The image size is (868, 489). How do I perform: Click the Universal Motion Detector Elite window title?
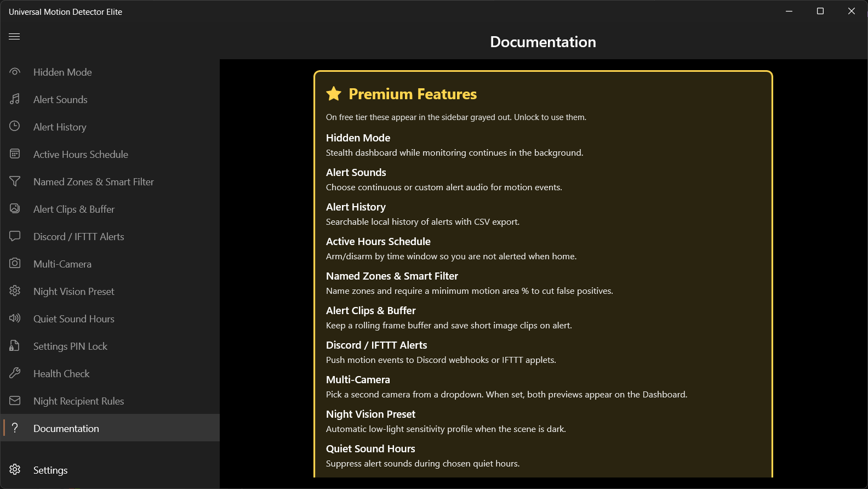click(65, 12)
